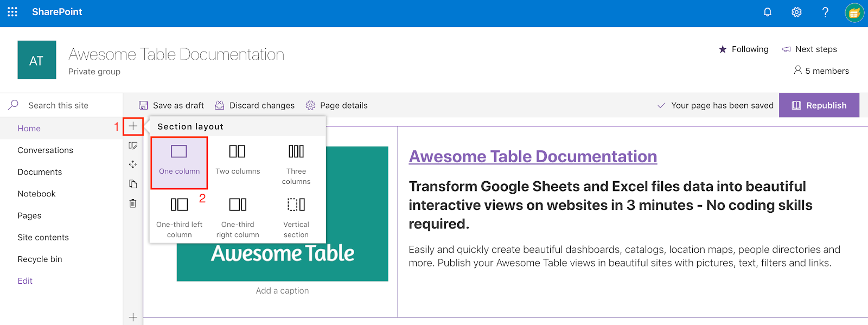Click the add section plus icon
Image resolution: width=868 pixels, height=325 pixels.
(x=133, y=126)
